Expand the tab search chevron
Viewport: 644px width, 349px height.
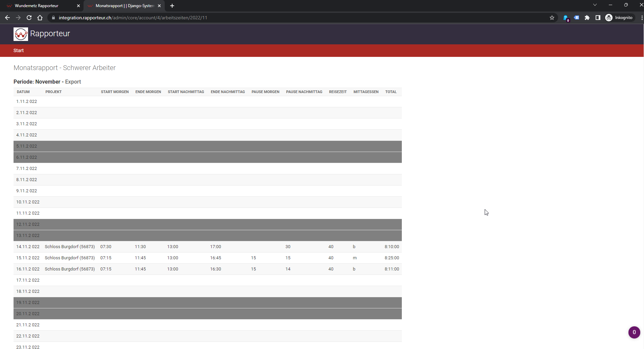coord(595,5)
